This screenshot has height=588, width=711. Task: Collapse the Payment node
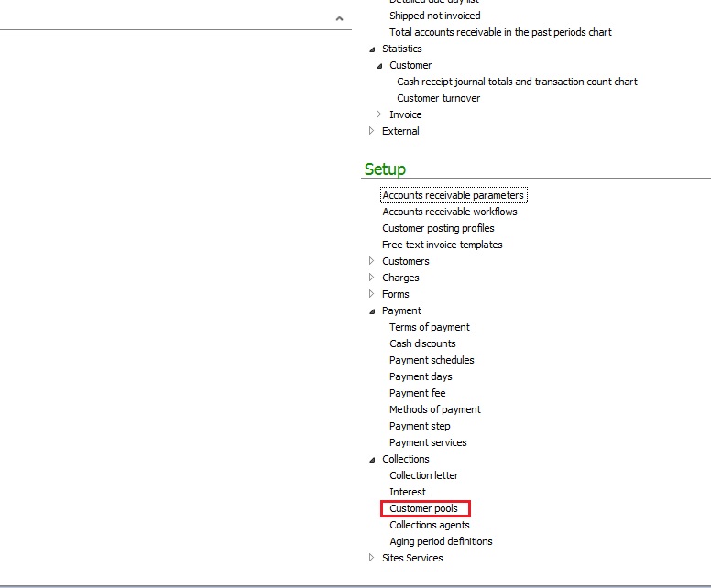tap(372, 311)
